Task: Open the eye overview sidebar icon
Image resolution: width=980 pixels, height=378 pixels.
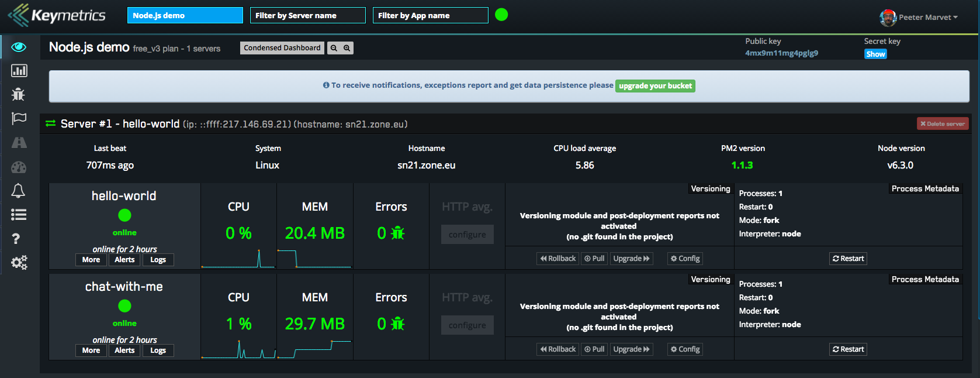Action: click(19, 47)
